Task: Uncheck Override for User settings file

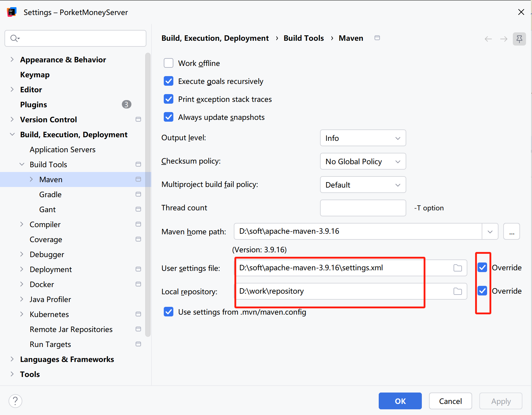Action: pos(482,268)
